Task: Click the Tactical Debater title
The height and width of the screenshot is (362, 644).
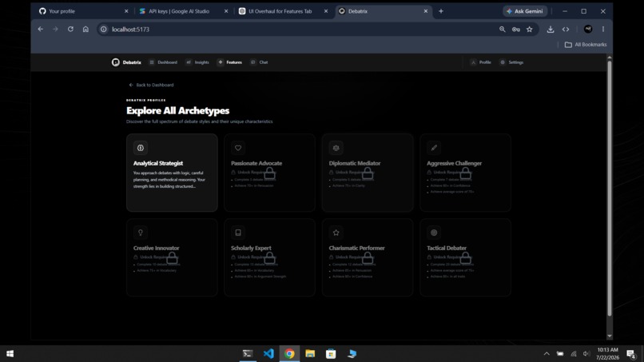Action: [x=447, y=248]
